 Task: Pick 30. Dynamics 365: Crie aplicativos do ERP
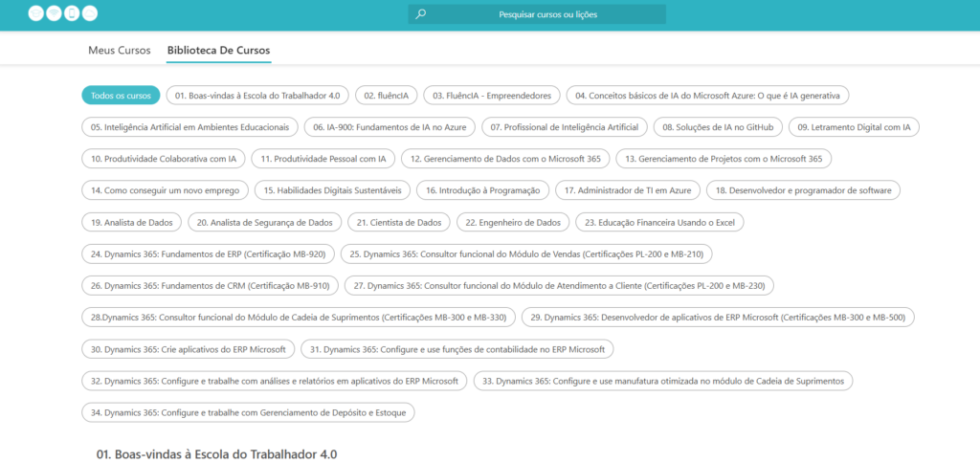click(189, 348)
